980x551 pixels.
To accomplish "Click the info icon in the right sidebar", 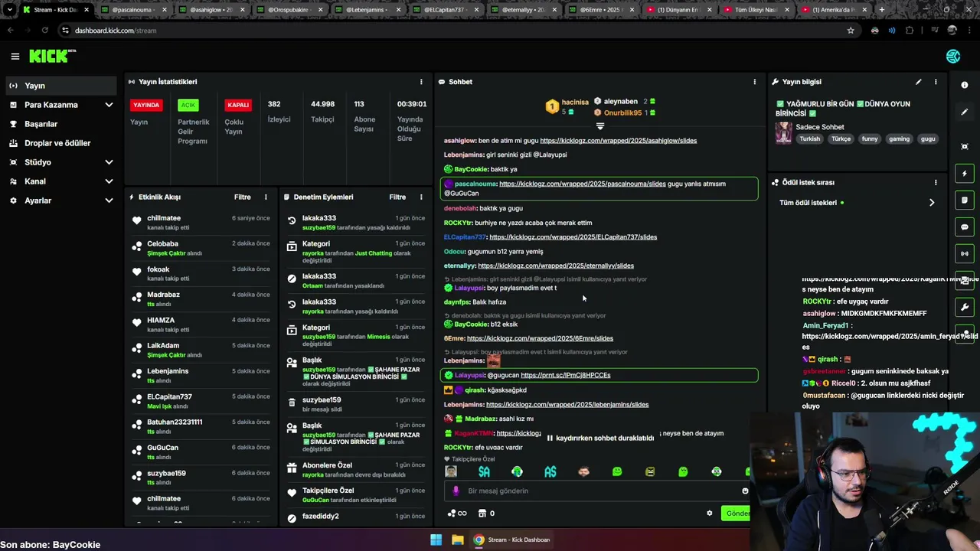I will (965, 85).
